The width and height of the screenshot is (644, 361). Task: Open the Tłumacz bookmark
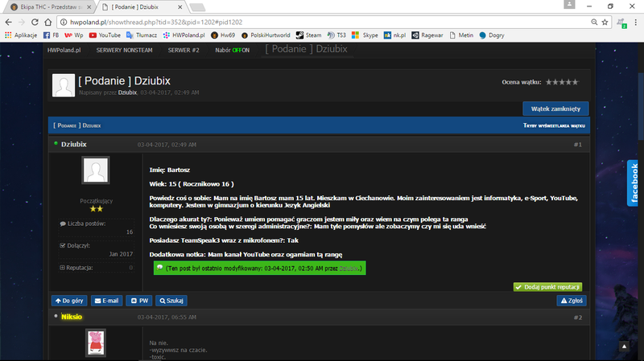pos(142,35)
